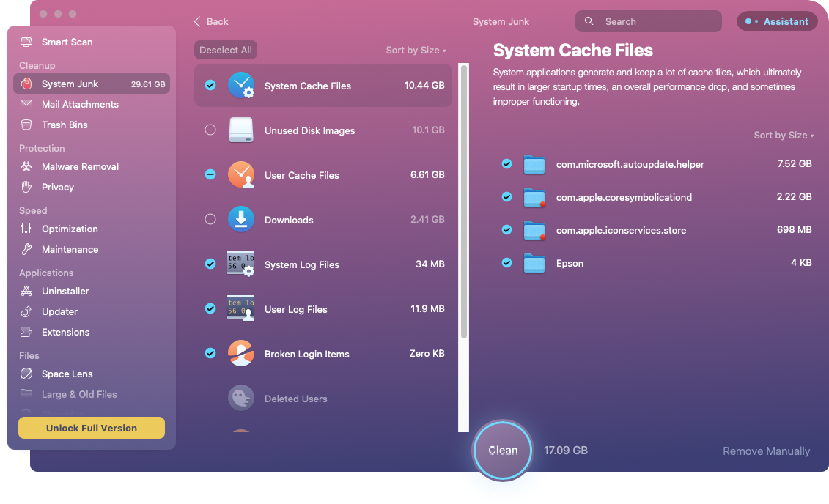829x504 pixels.
Task: Select the Broken Login Items icon
Action: point(241,353)
